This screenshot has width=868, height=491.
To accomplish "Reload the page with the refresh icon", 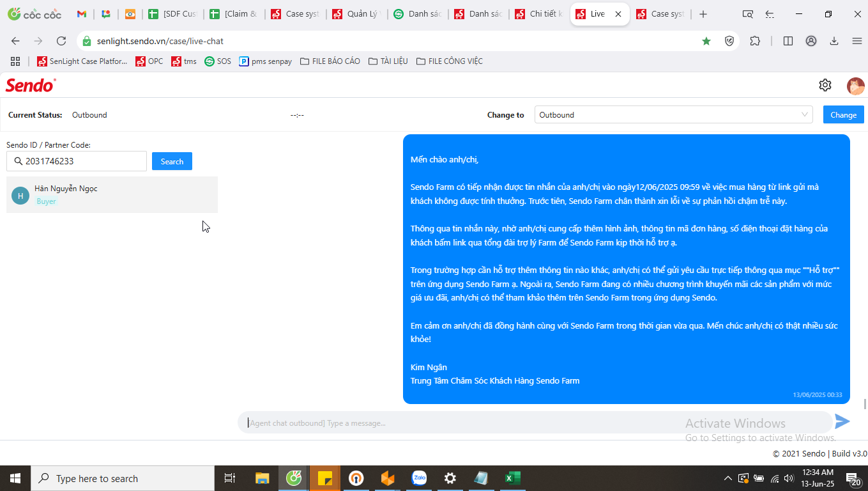I will 61,41.
